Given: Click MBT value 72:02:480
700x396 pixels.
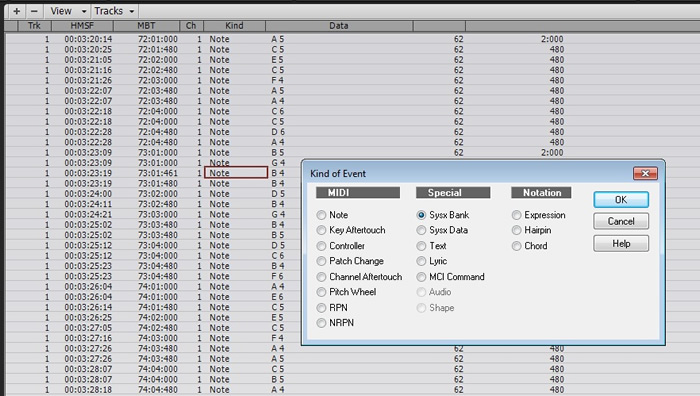Looking at the screenshot, I should [157, 70].
